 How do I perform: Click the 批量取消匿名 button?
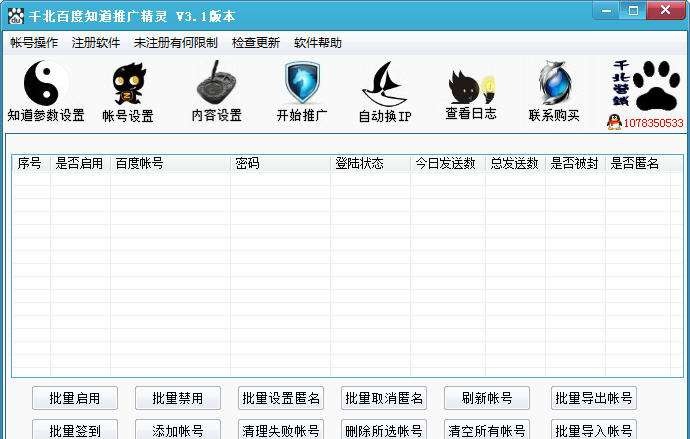(x=384, y=398)
